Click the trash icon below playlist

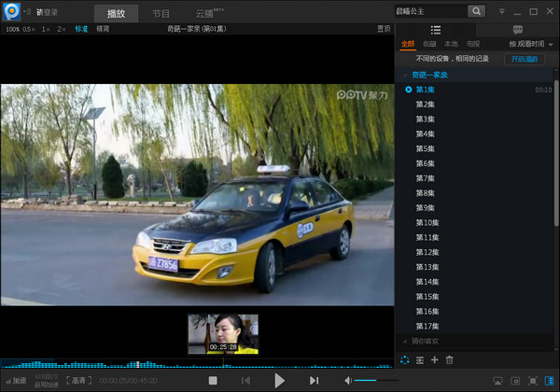(449, 360)
